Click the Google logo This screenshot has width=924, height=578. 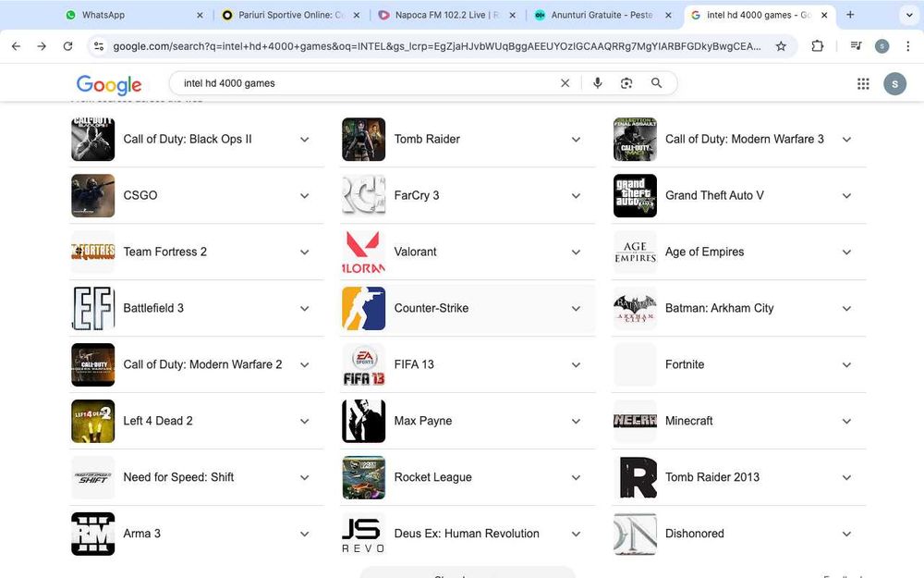[109, 84]
